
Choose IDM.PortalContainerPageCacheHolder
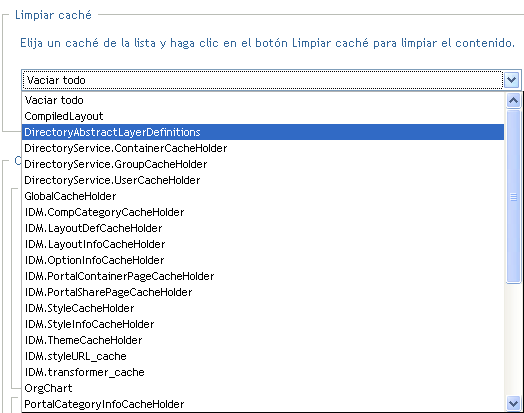click(x=263, y=276)
